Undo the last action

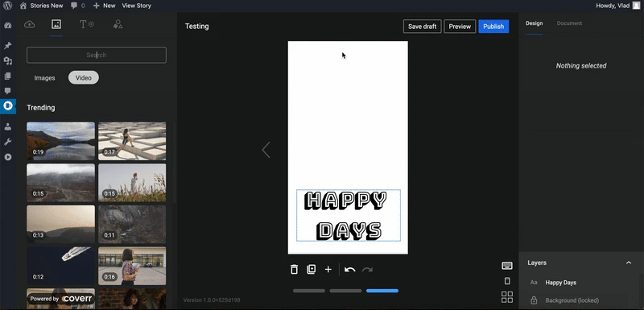click(350, 270)
